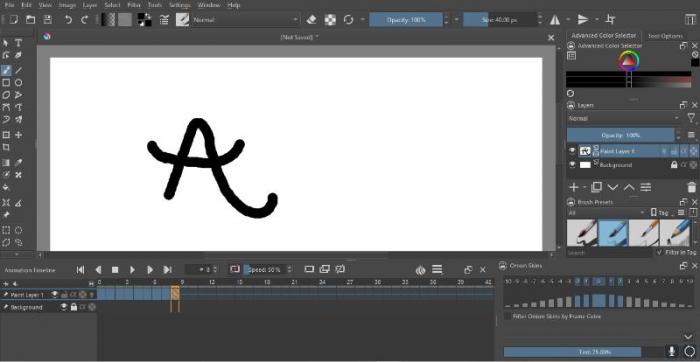700x362 pixels.
Task: Switch to the Tool Options tab
Action: [x=665, y=36]
